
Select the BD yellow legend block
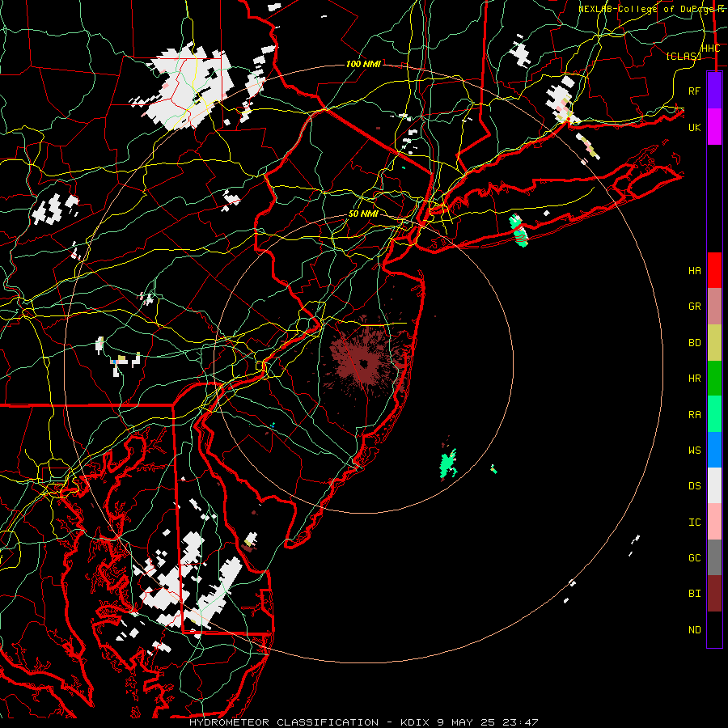click(x=714, y=343)
